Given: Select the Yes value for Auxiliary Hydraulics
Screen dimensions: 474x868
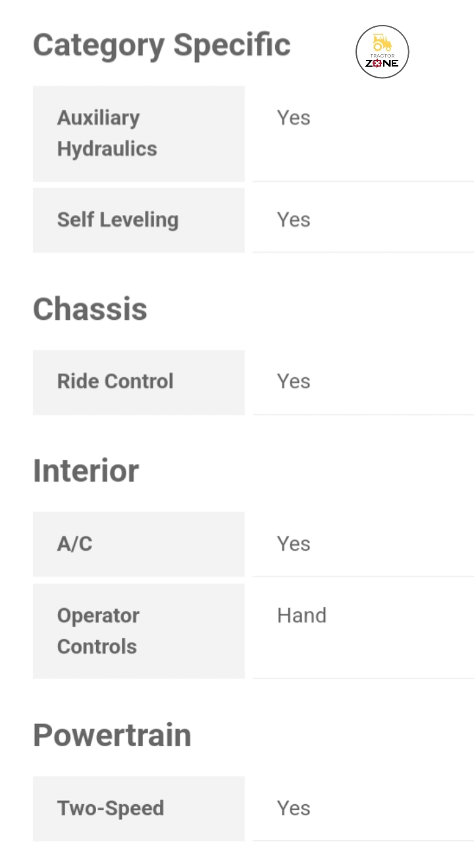Looking at the screenshot, I should click(x=294, y=118).
